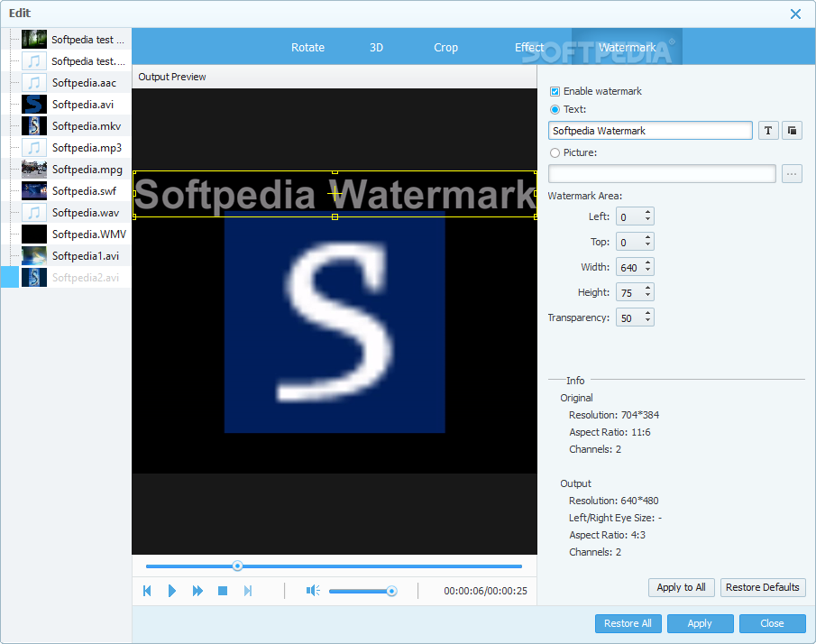Image resolution: width=816 pixels, height=644 pixels.
Task: Play the video preview
Action: [172, 591]
